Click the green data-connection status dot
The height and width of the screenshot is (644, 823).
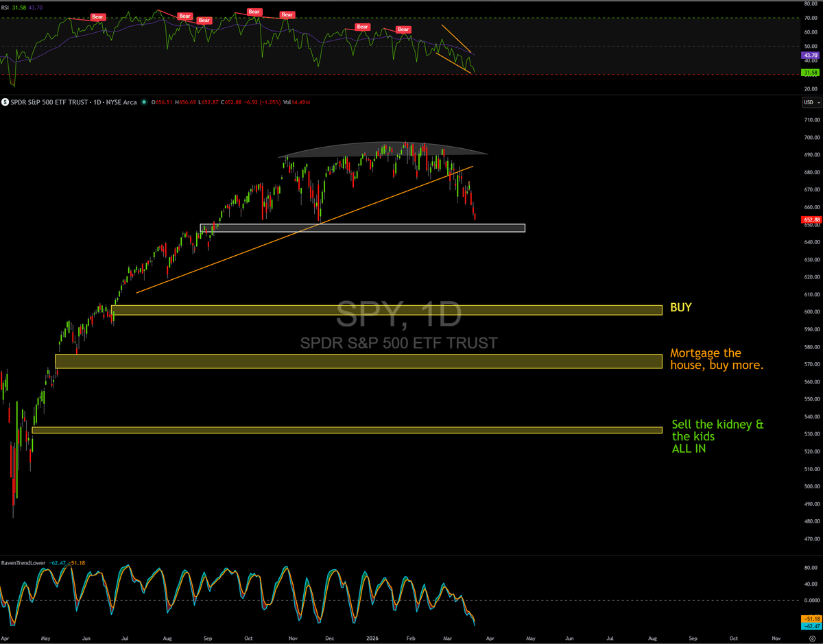144,102
